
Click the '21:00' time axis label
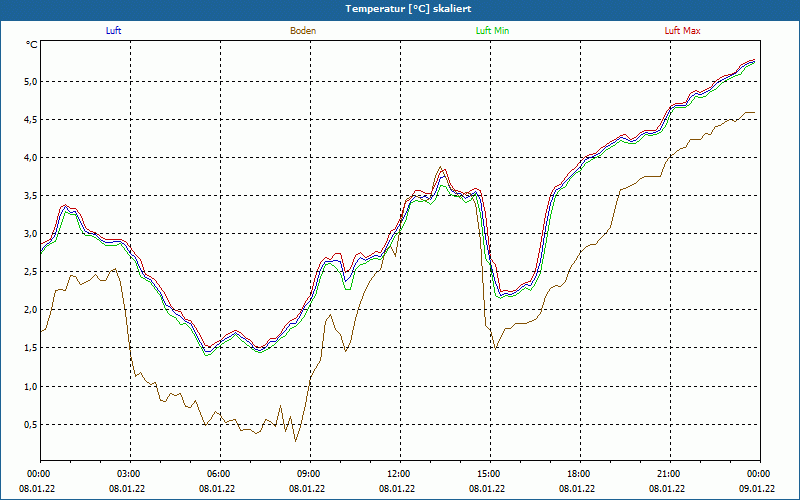point(668,474)
